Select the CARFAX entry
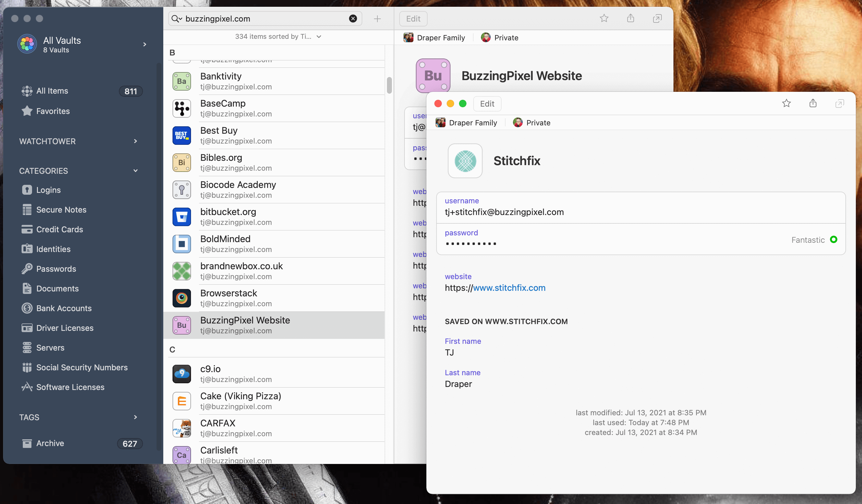Image resolution: width=862 pixels, height=504 pixels. (x=274, y=428)
